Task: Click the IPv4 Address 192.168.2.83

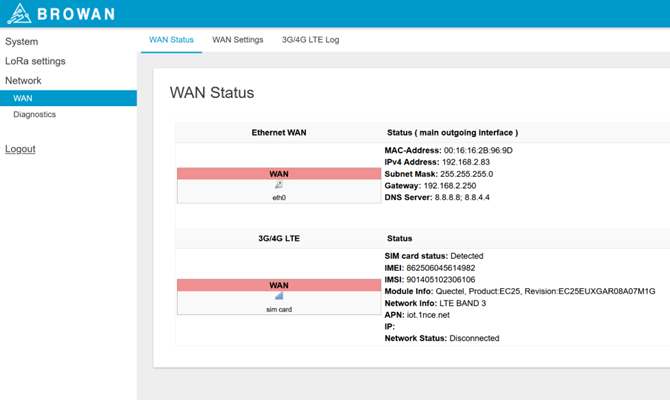Action: coord(466,162)
